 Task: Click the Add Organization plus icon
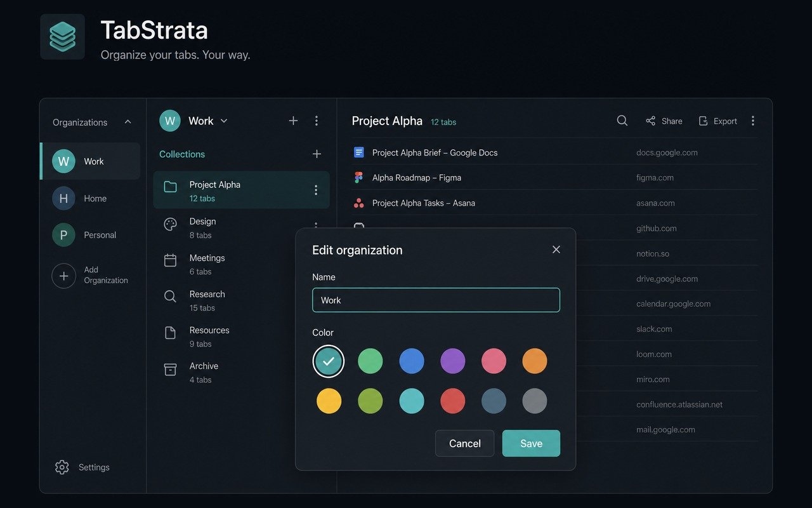[x=63, y=276]
